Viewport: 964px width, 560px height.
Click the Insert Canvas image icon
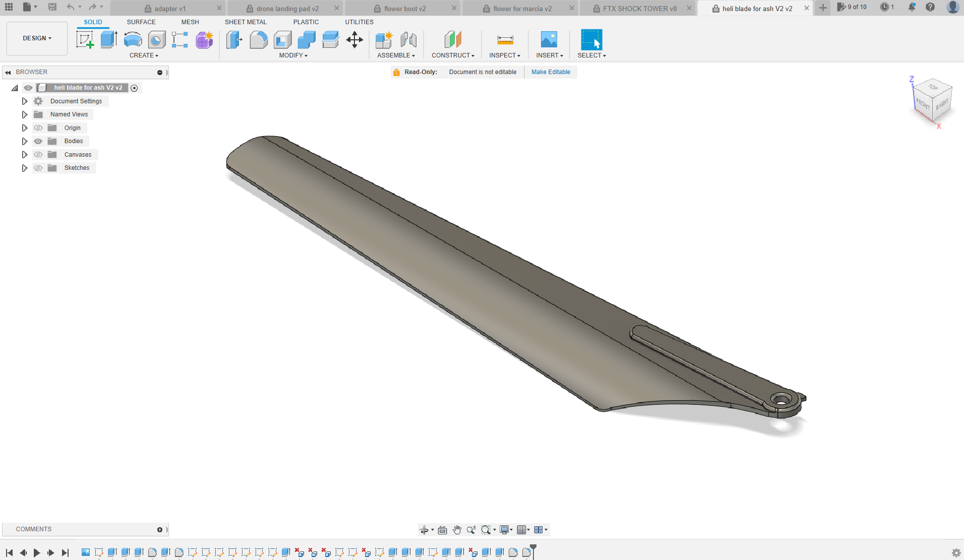click(x=549, y=39)
